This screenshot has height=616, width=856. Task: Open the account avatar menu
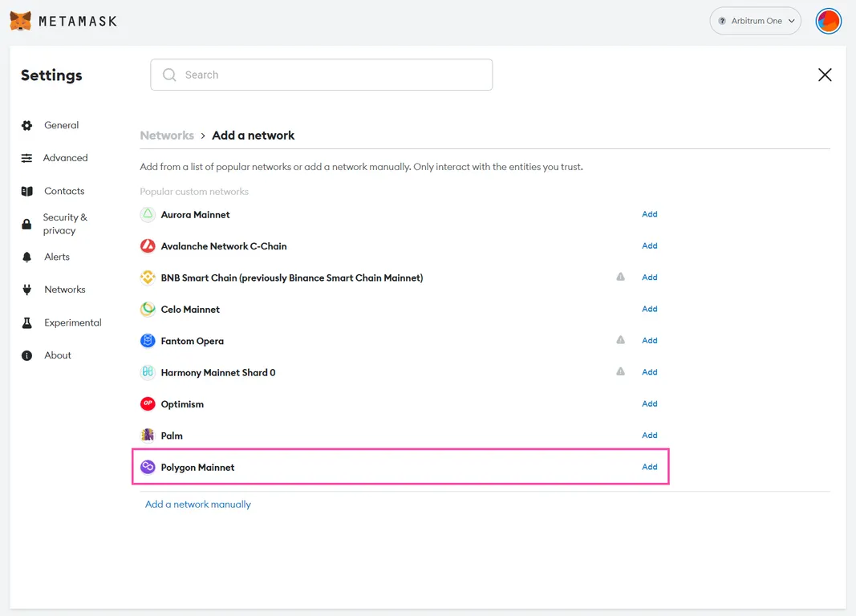click(x=828, y=22)
